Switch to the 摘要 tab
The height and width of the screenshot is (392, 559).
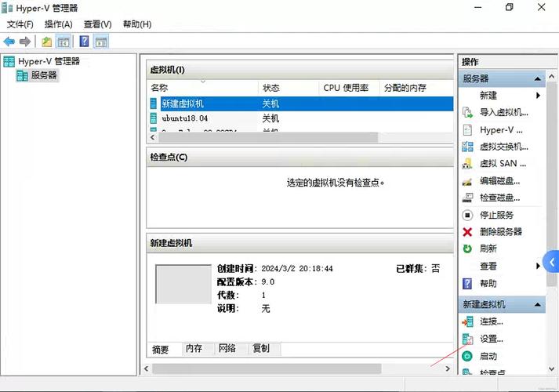click(x=161, y=349)
